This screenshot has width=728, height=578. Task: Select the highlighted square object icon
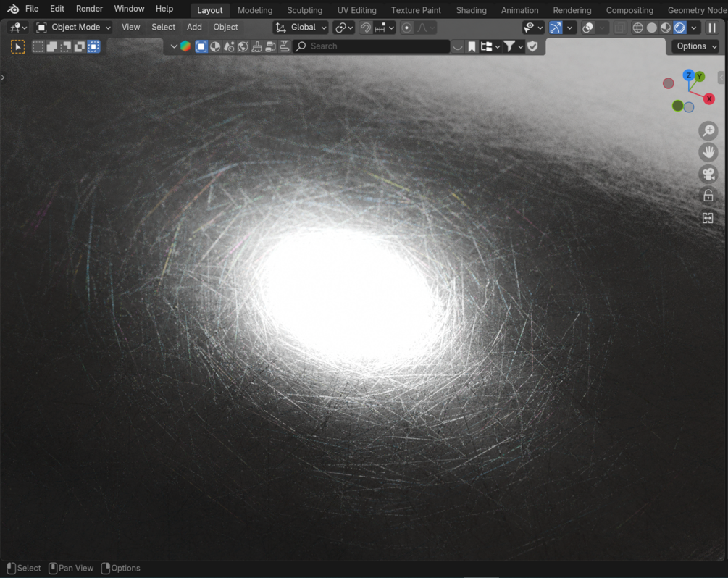(x=201, y=46)
